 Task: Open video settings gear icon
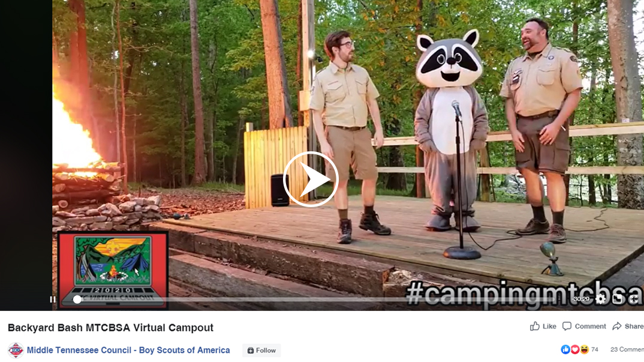[x=600, y=299]
